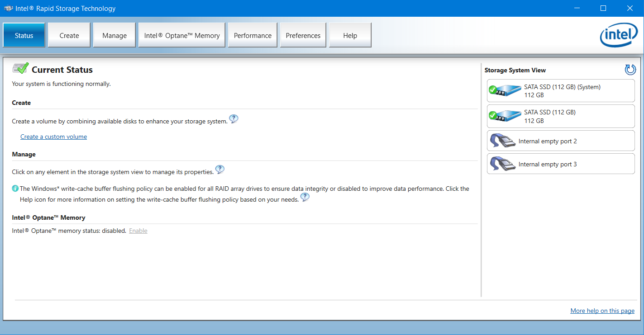Viewport: 644px width, 335px height.
Task: Open the Manage tab
Action: pos(114,35)
